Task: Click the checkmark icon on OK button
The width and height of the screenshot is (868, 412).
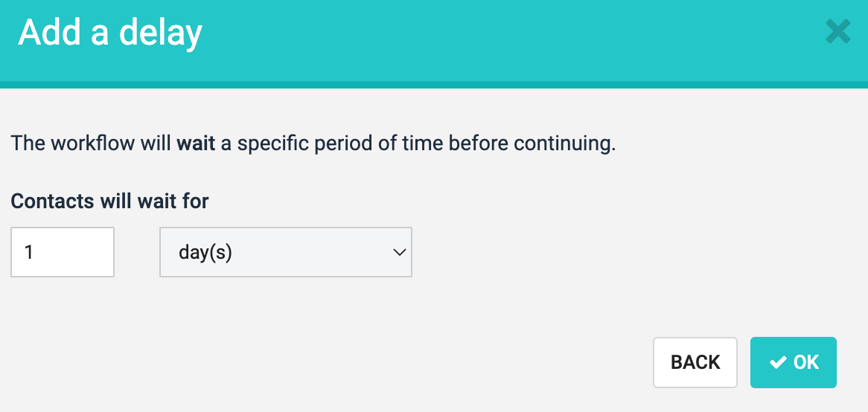Action: [778, 362]
